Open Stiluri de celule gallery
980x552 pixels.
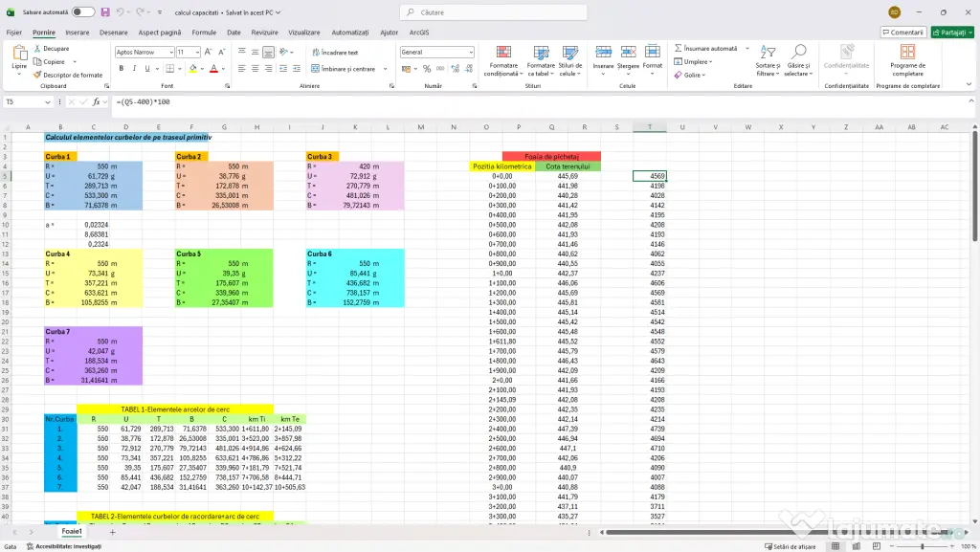point(569,60)
